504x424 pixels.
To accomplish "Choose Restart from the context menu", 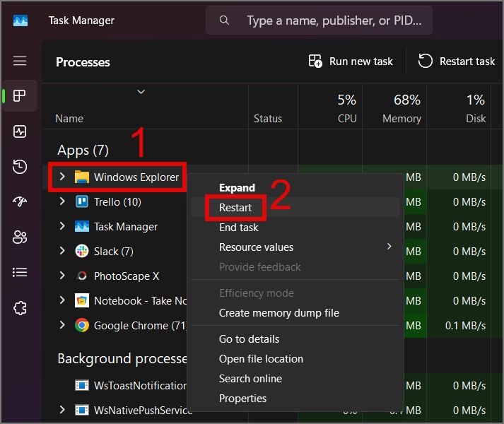I will pos(295,208).
